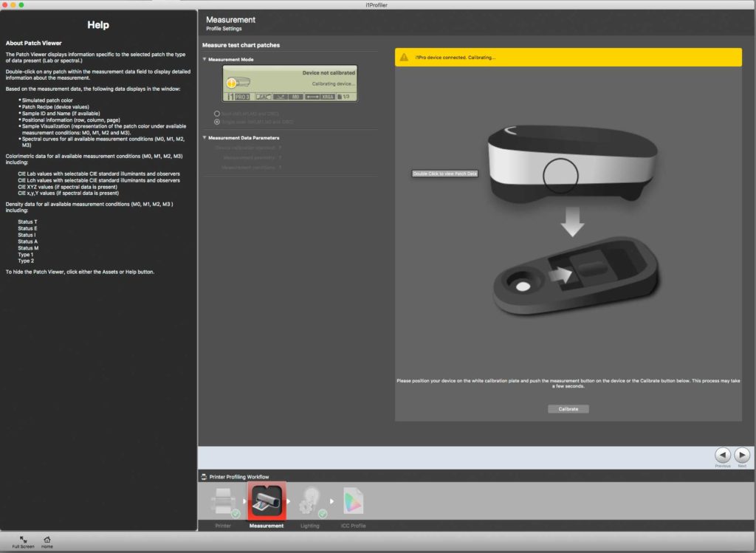This screenshot has width=756, height=553.
Task: Click the Help panel title
Action: click(98, 25)
